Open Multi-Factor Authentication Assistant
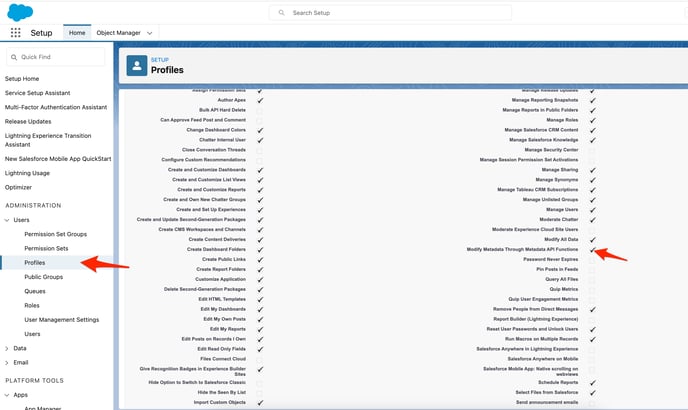The image size is (688, 410). 56,107
